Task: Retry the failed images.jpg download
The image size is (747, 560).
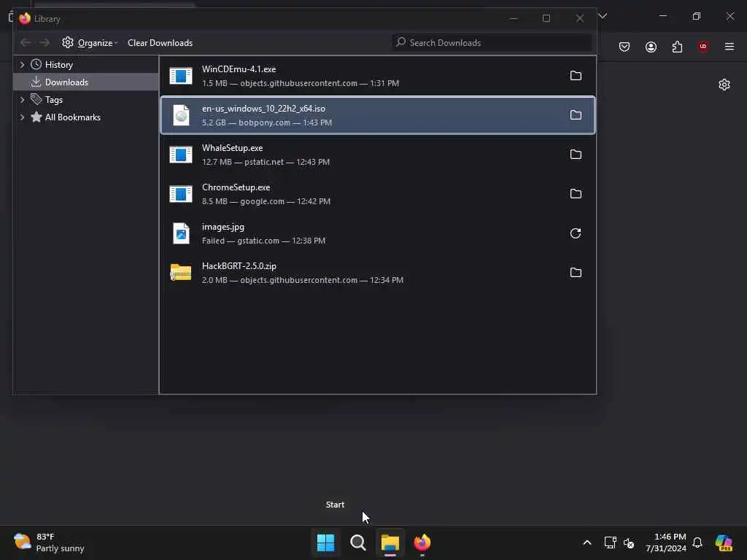Action: 576,233
